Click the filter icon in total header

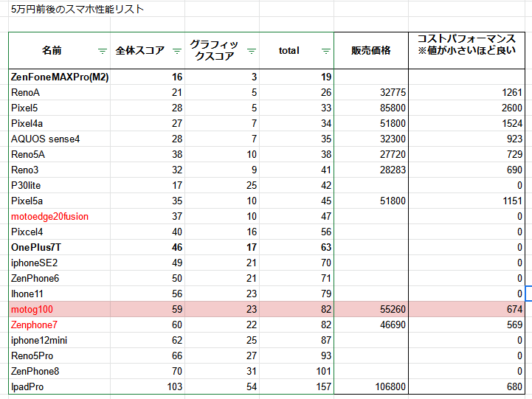click(x=326, y=51)
